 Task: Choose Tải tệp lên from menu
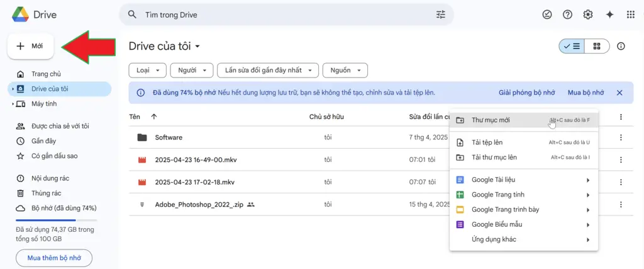(x=487, y=142)
